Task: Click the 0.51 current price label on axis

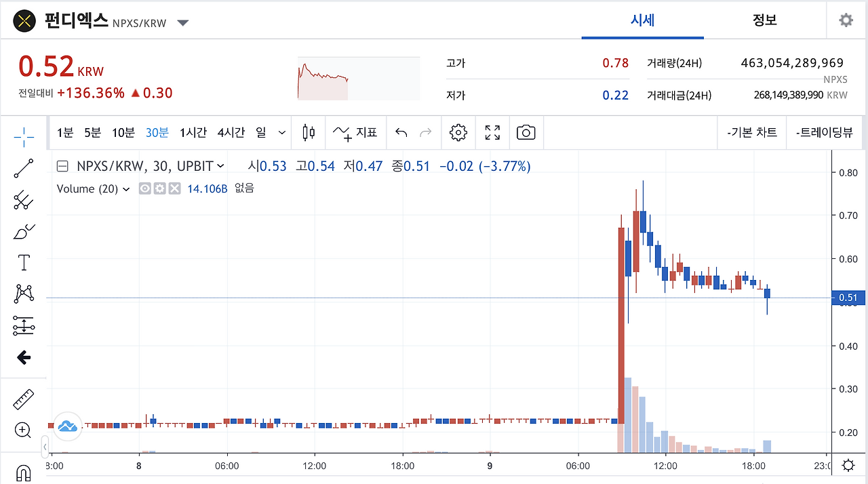Action: pyautogui.click(x=848, y=298)
